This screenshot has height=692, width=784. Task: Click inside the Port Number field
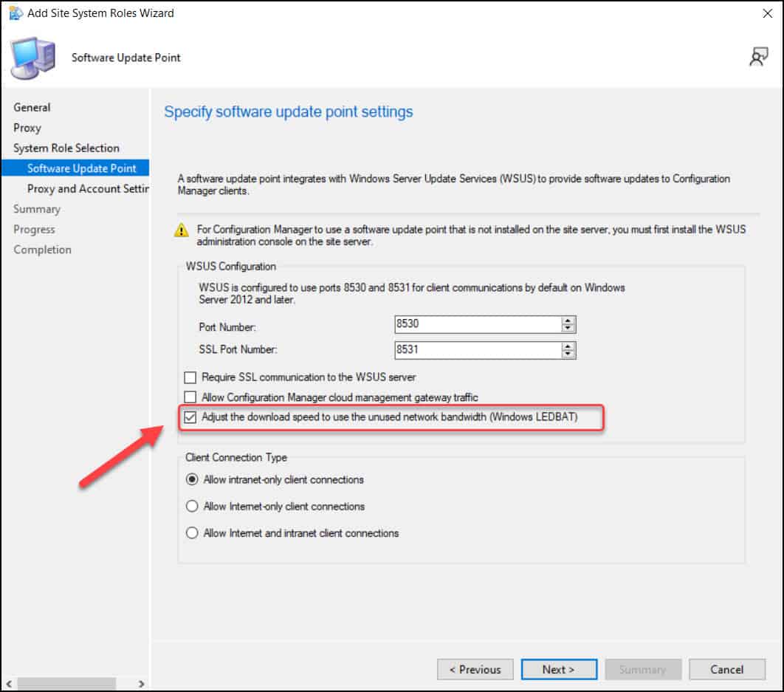[x=478, y=324]
